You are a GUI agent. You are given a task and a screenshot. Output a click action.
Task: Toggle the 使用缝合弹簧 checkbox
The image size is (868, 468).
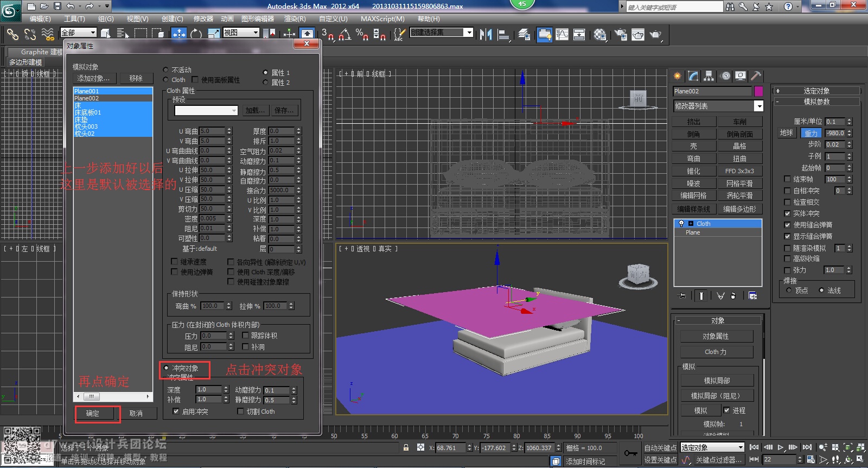coord(787,224)
